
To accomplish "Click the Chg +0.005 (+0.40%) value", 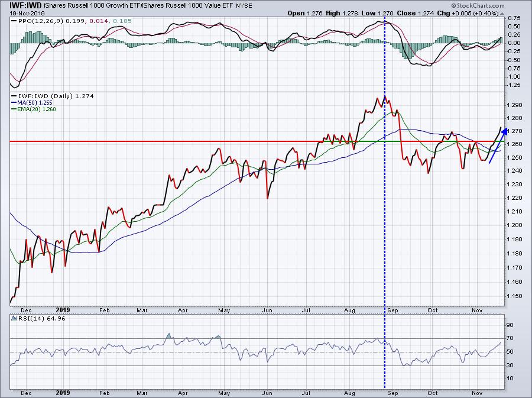I will click(x=468, y=13).
